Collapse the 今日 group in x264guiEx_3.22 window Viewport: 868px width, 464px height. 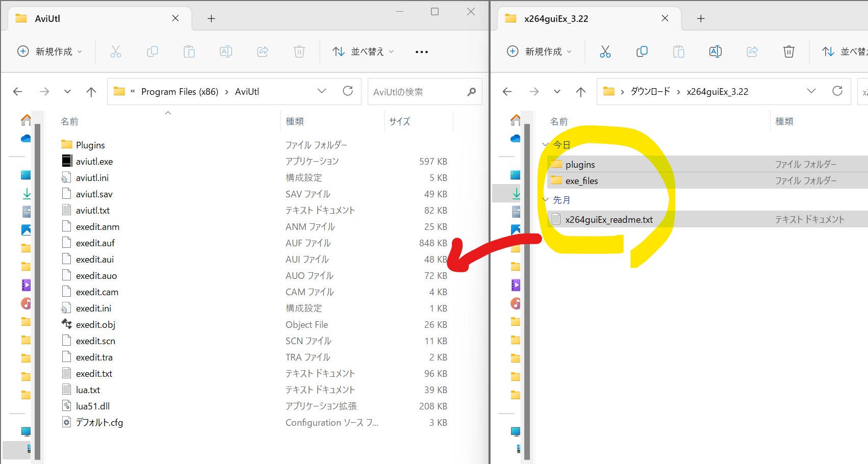tap(546, 145)
